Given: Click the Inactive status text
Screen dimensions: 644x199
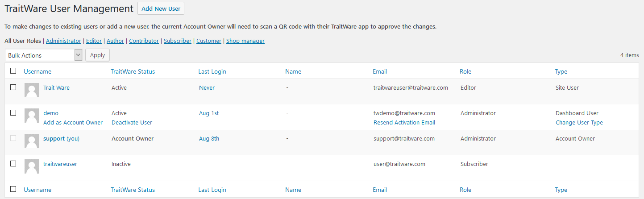Looking at the screenshot, I should click(x=121, y=164).
